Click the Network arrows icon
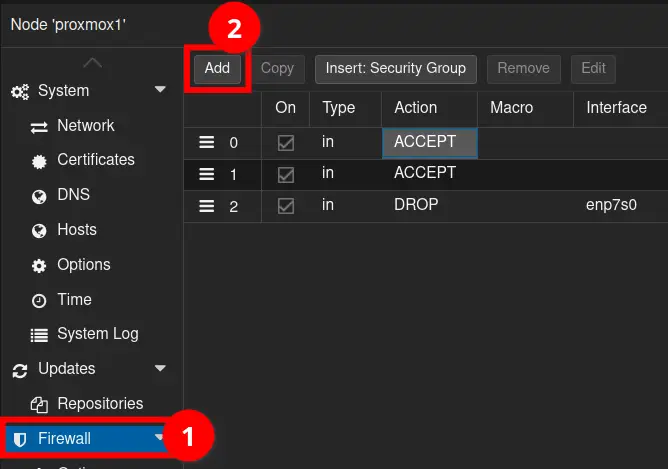The image size is (668, 469). pos(39,127)
